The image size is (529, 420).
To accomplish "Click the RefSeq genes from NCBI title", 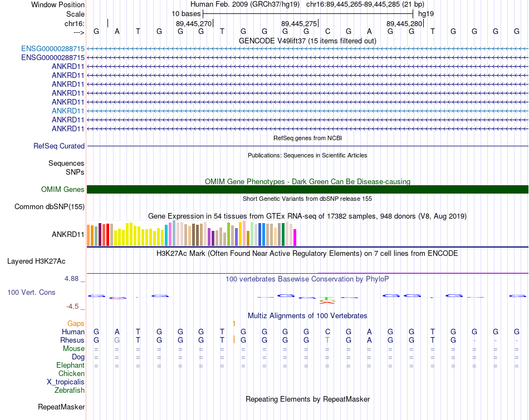I will [307, 138].
